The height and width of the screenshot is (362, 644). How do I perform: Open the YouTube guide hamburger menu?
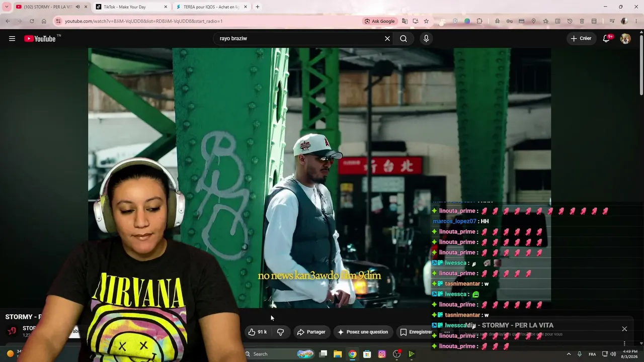point(12,38)
